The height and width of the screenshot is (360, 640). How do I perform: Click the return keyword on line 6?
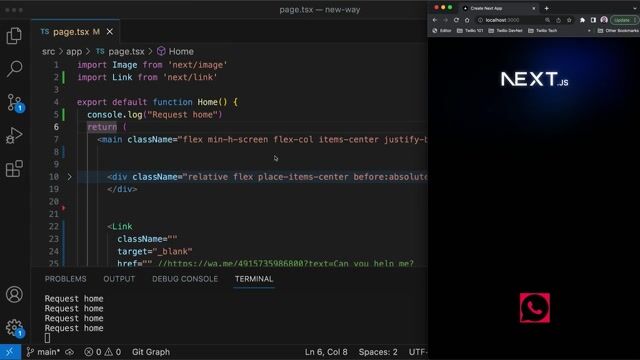coord(102,127)
